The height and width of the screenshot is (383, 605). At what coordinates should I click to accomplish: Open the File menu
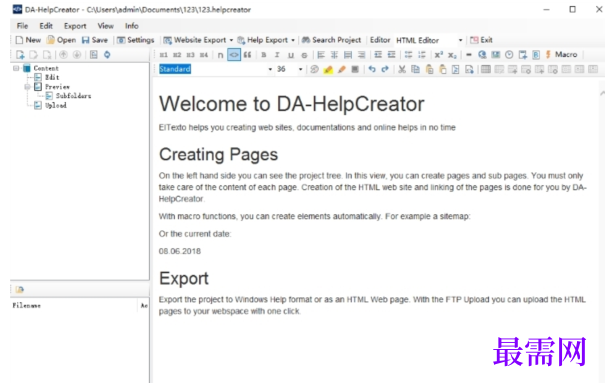click(22, 26)
